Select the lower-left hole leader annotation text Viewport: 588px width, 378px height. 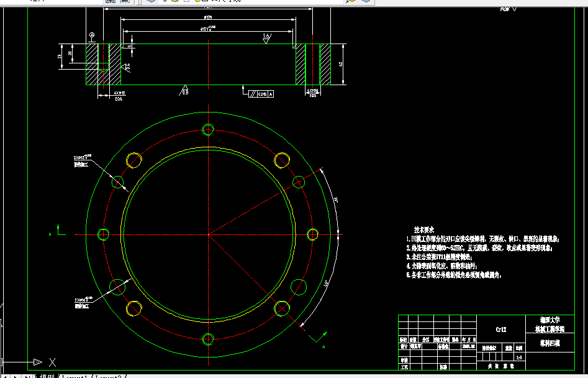point(83,303)
